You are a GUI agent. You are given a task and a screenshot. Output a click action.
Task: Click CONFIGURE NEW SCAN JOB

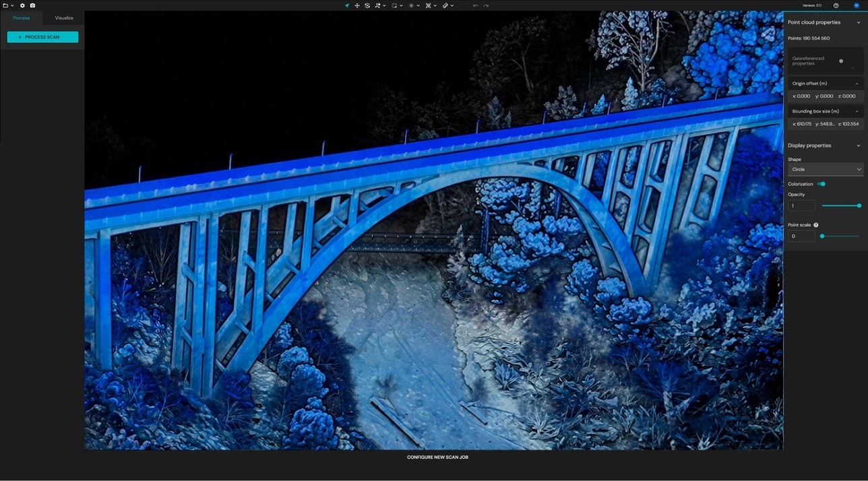(x=437, y=457)
